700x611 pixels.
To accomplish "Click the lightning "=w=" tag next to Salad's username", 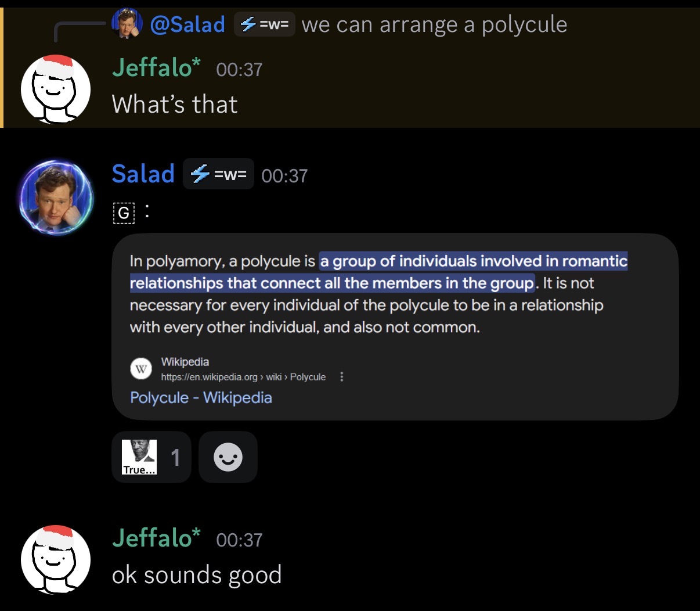I will pos(218,174).
